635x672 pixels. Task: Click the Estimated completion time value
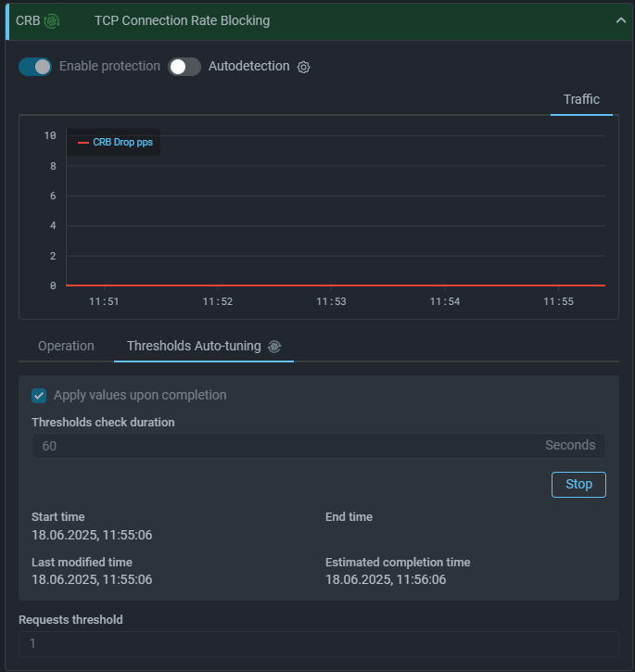pyautogui.click(x=386, y=579)
